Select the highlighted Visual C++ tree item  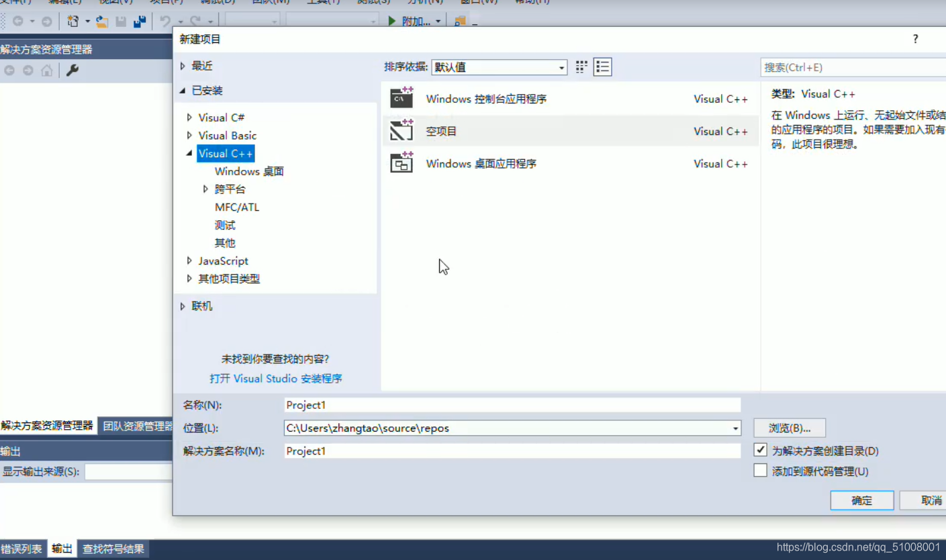226,154
